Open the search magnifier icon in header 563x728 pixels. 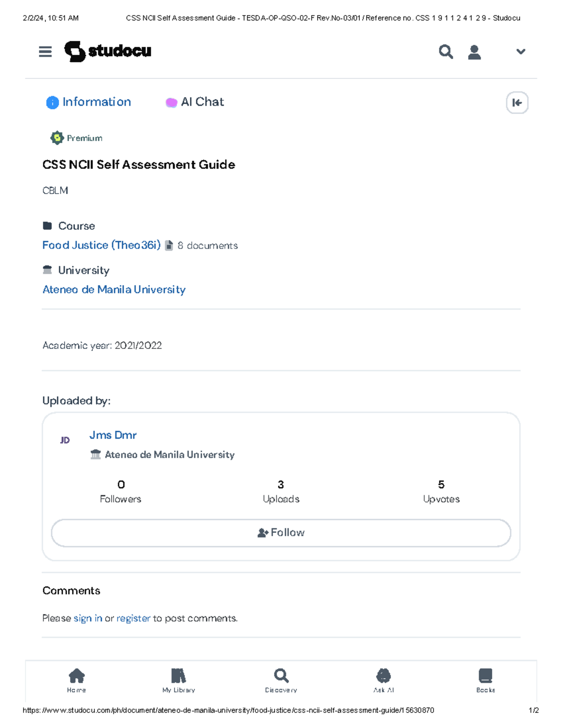(446, 52)
